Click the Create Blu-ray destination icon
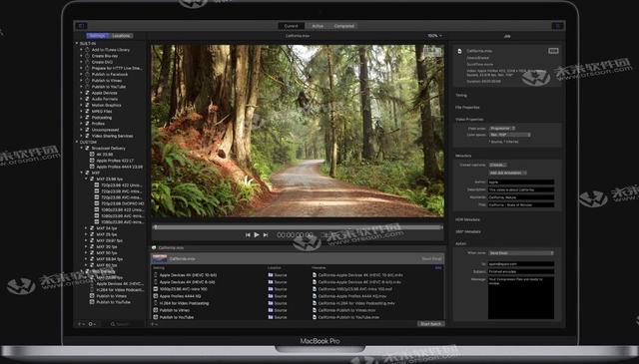 point(87,56)
